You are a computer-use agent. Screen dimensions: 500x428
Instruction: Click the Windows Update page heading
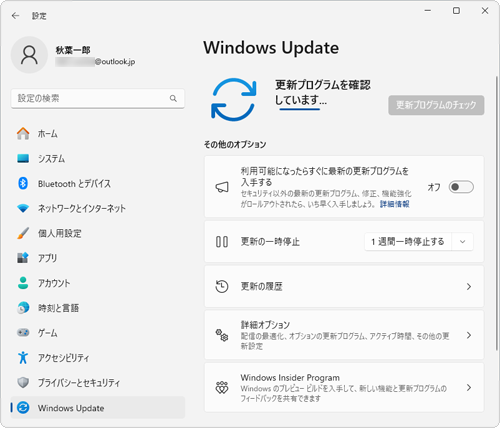pyautogui.click(x=271, y=48)
